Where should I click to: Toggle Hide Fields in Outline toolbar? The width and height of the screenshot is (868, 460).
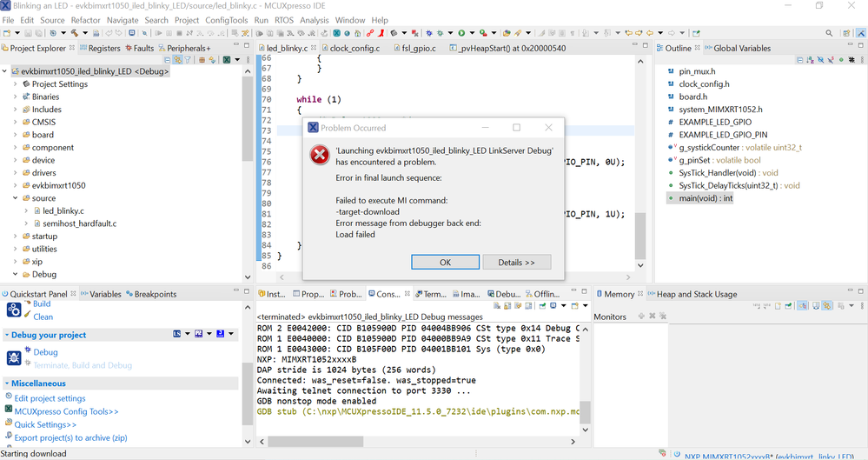pyautogui.click(x=820, y=60)
